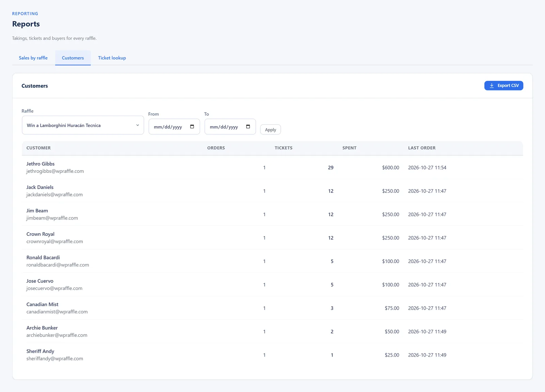Screen dimensions: 545x392
Task: Switch to the Sales by raffle tab
Action: [x=33, y=58]
